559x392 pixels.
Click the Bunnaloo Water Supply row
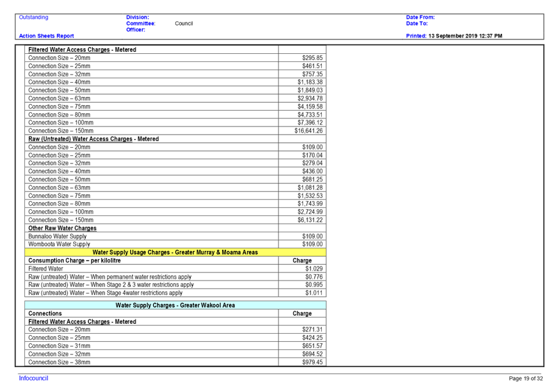[x=175, y=236]
